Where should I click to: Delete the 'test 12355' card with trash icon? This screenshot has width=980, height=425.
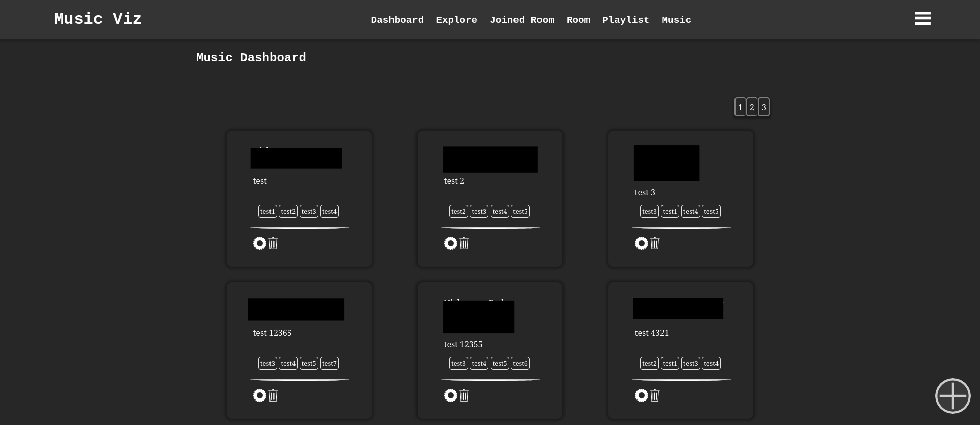click(464, 395)
